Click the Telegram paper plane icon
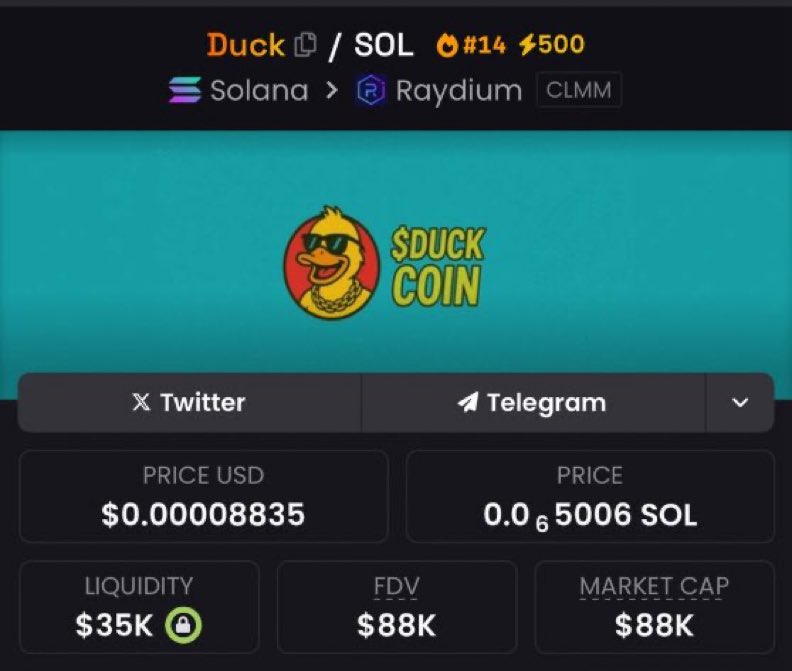Viewport: 792px width, 671px height. click(468, 402)
